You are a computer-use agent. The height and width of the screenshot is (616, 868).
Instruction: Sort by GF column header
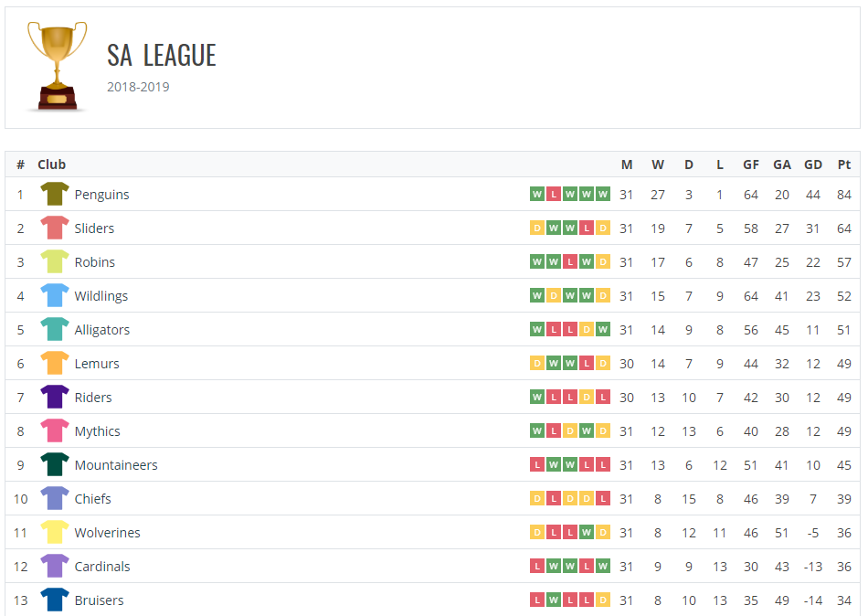point(751,165)
